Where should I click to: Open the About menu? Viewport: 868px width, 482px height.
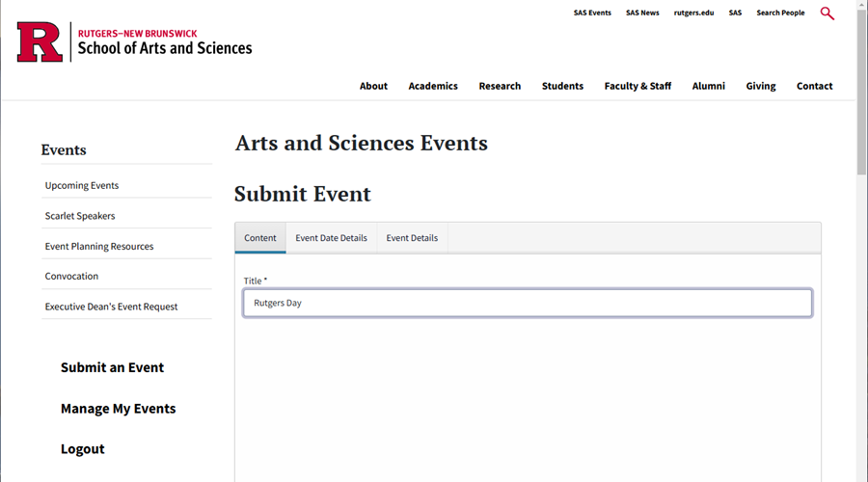tap(373, 86)
